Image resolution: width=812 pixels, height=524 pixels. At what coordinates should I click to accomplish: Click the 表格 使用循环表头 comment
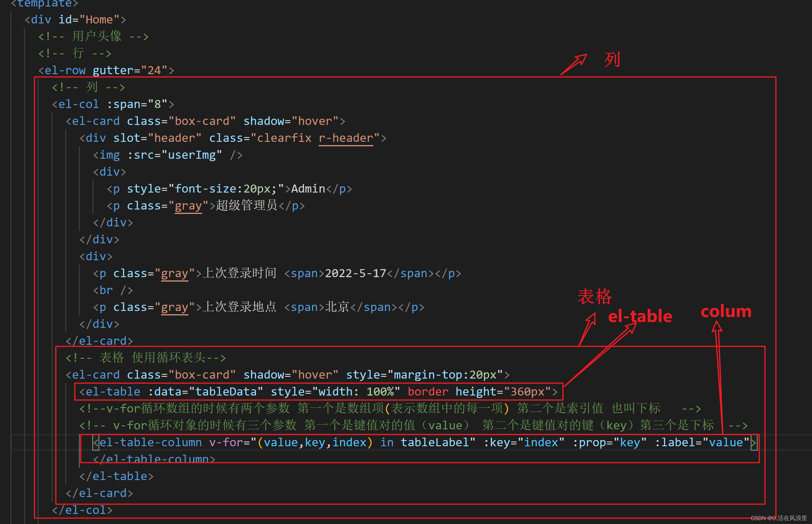point(146,358)
